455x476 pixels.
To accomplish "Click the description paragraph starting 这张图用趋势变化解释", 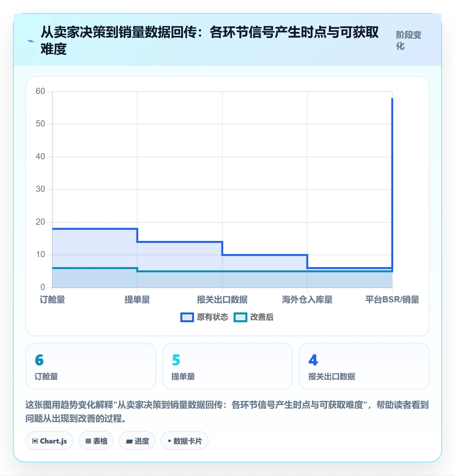I will tap(227, 412).
